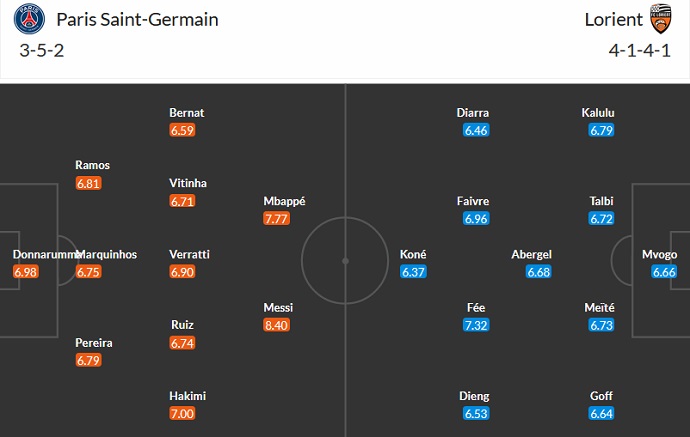This screenshot has width=690, height=437.
Task: Click on player Donnarumma
Action: tap(41, 254)
